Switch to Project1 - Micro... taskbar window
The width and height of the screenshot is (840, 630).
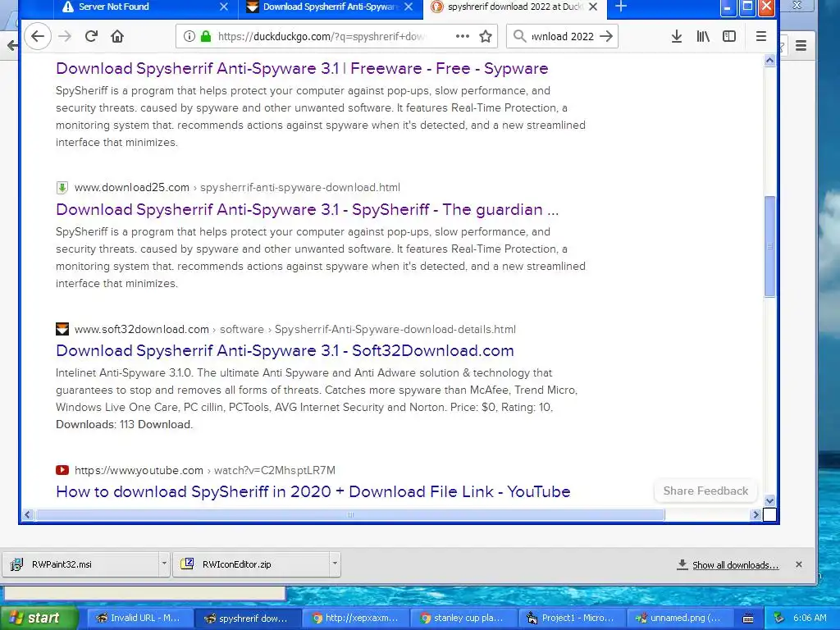(x=571, y=619)
